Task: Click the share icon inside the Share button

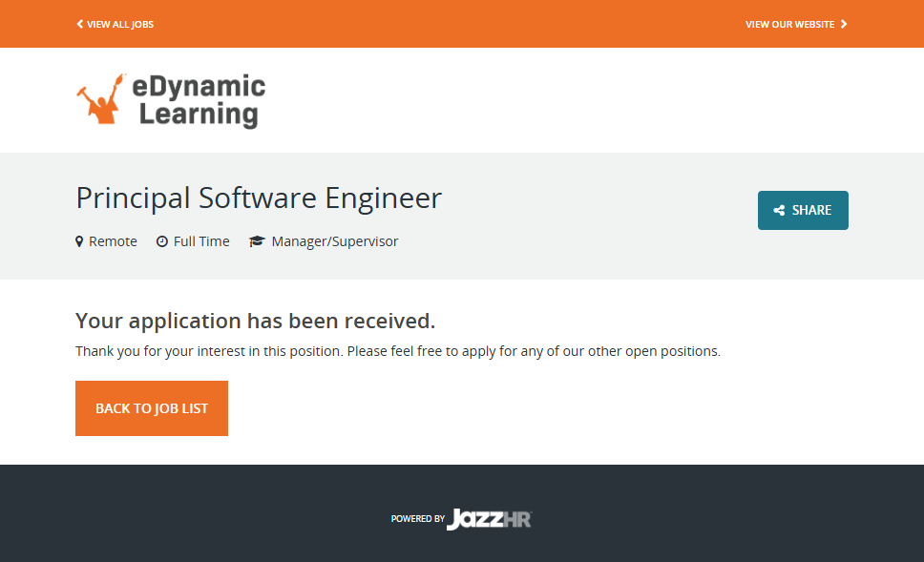Action: [779, 211]
